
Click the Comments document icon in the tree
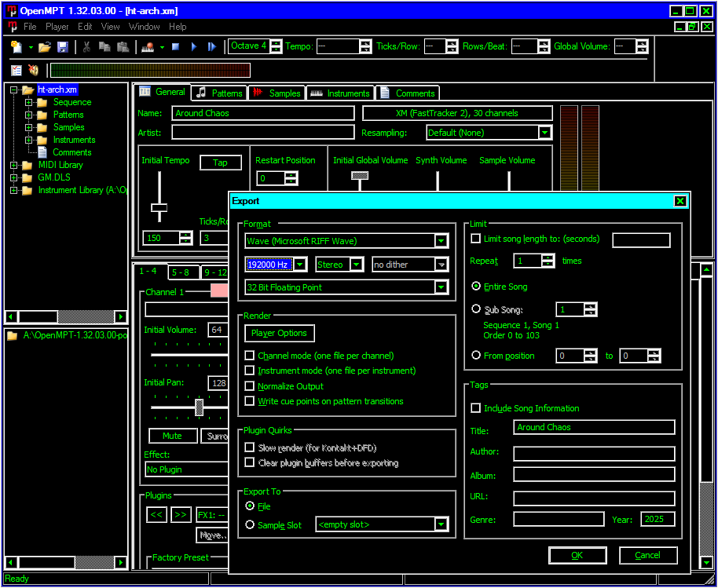click(42, 152)
